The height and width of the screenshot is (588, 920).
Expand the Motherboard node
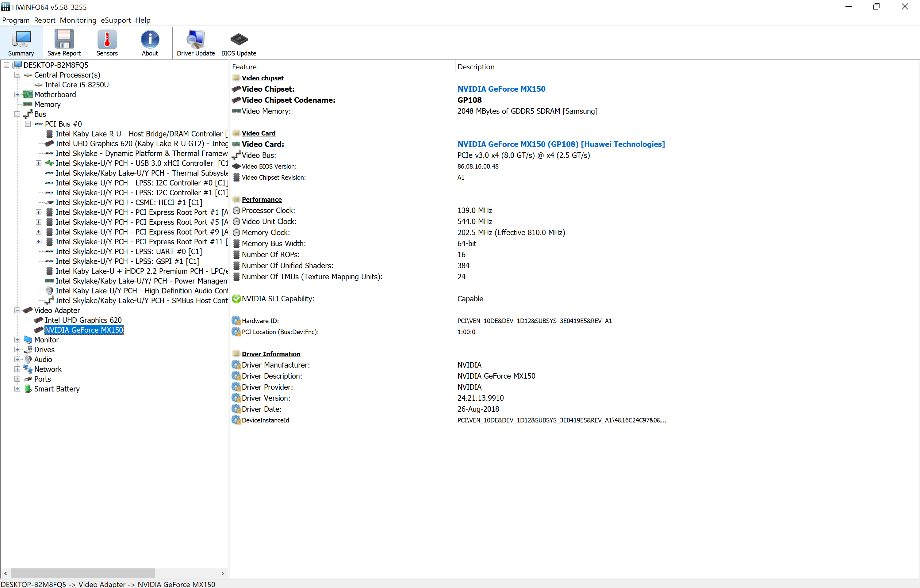coord(17,94)
